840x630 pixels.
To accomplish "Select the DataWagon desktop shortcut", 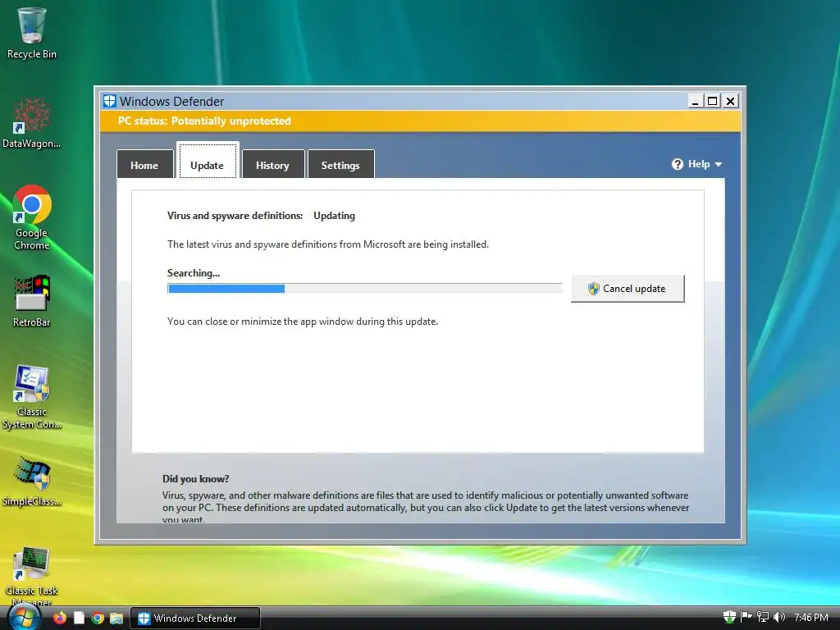I will pos(32,123).
